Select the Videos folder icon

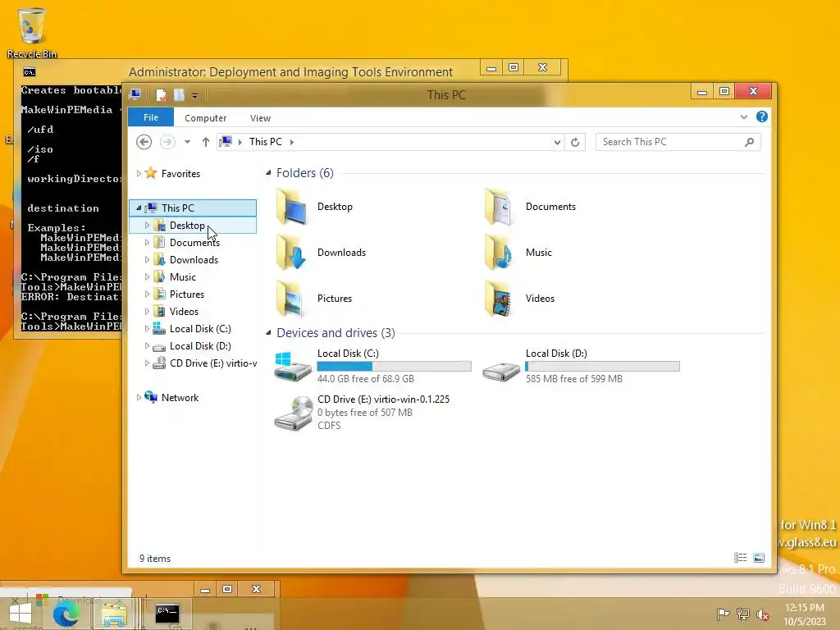[500, 299]
